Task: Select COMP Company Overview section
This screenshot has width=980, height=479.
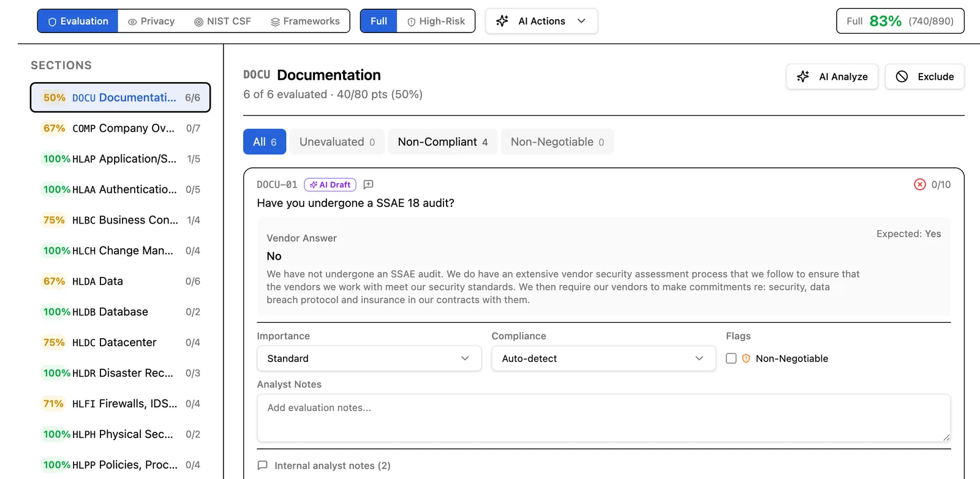Action: [x=120, y=128]
